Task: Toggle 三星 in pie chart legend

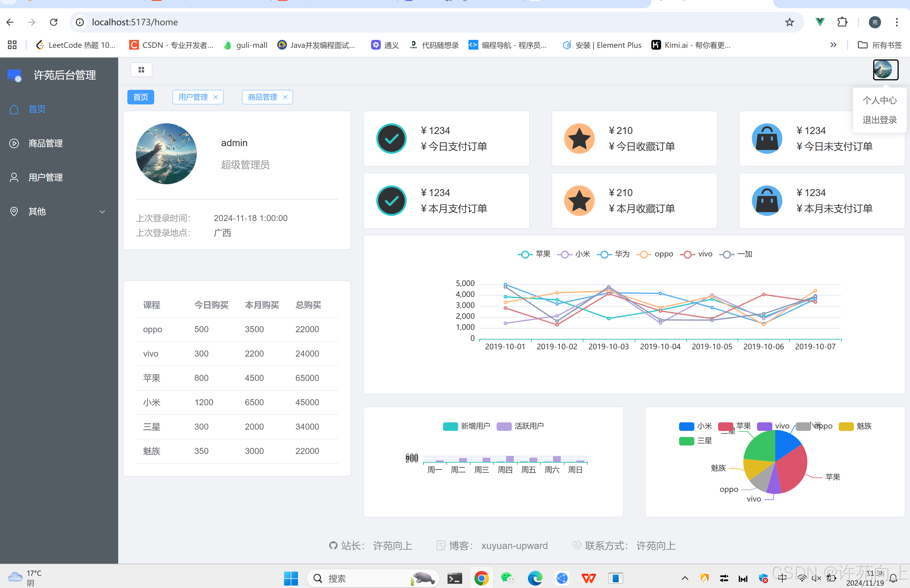Action: coord(695,441)
